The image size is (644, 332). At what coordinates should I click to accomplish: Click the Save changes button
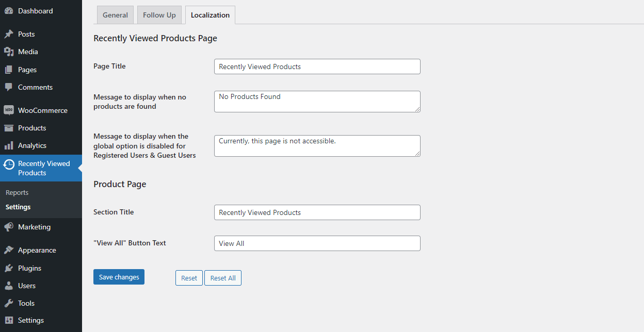[x=119, y=277]
